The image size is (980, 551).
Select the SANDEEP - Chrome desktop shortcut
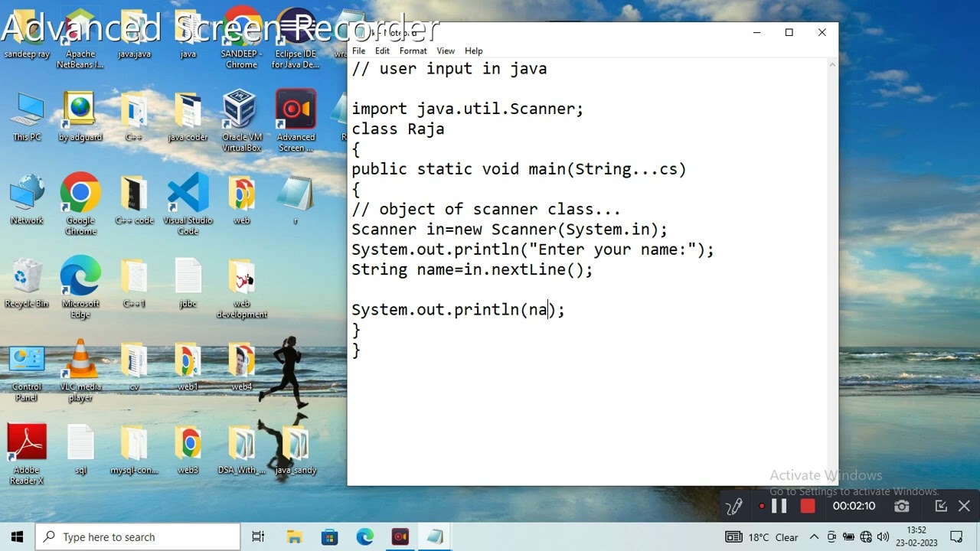click(241, 40)
